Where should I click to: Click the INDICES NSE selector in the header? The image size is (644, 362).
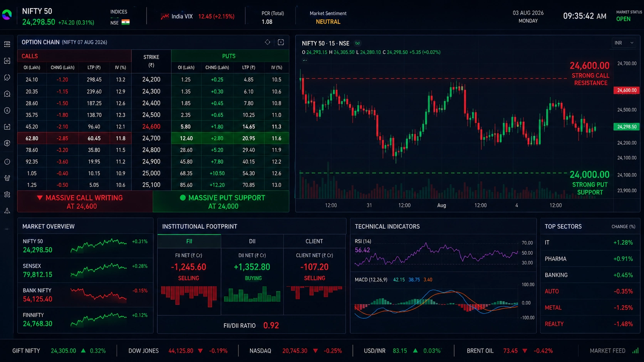click(x=120, y=17)
